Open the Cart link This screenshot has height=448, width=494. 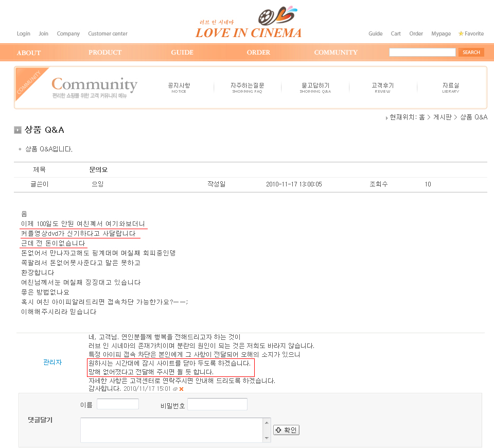[395, 33]
